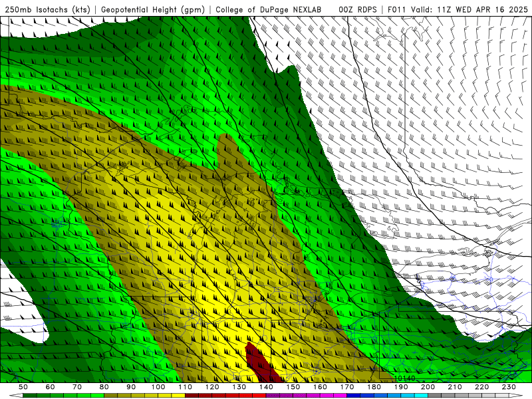Click the '80' legend value
The height and width of the screenshot is (399, 532).
tap(104, 387)
